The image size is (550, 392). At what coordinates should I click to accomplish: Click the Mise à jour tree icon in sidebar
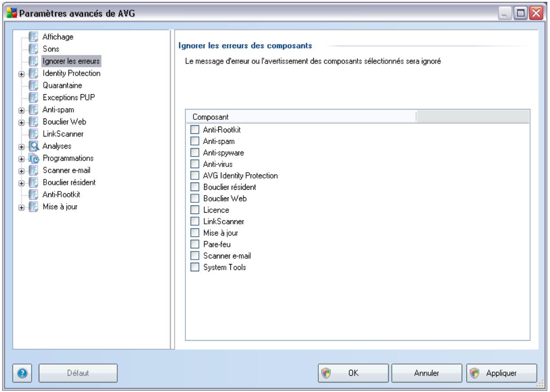click(32, 207)
